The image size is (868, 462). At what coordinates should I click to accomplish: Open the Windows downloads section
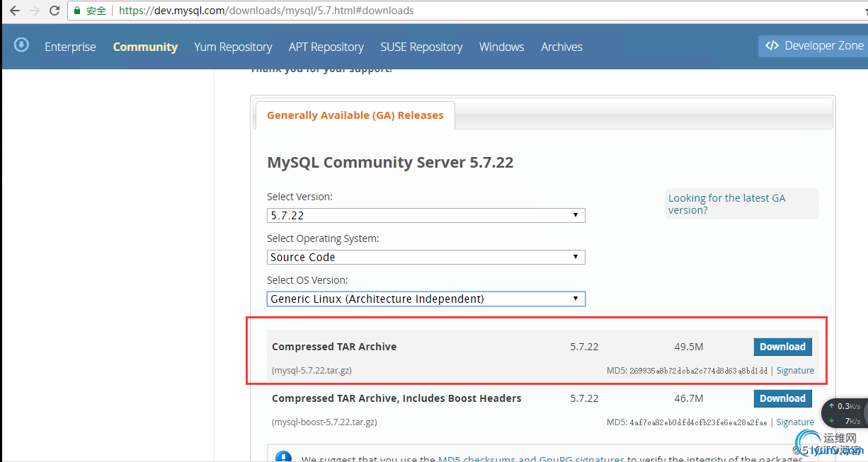501,47
